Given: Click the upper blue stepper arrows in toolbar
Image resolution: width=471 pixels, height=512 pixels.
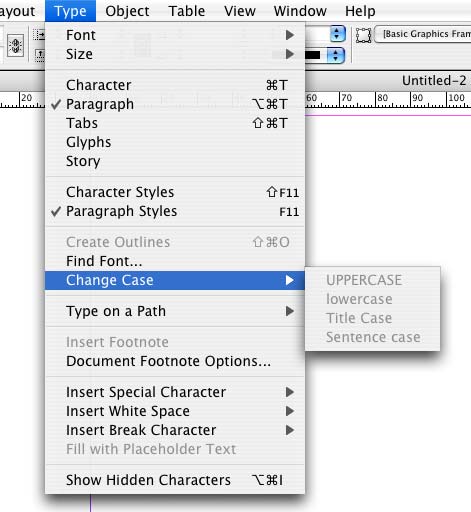Looking at the screenshot, I should pyautogui.click(x=337, y=34).
